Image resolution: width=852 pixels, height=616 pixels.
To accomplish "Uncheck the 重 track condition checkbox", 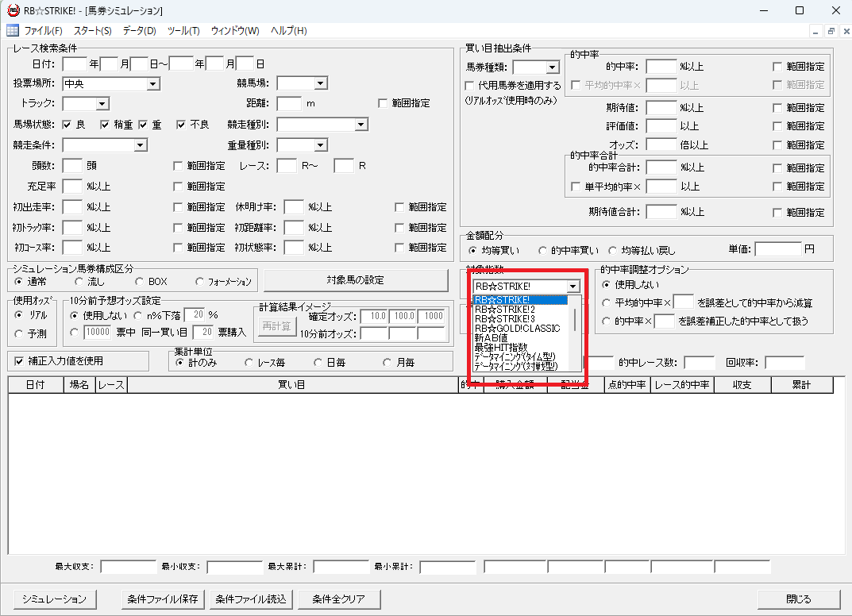I will [143, 125].
